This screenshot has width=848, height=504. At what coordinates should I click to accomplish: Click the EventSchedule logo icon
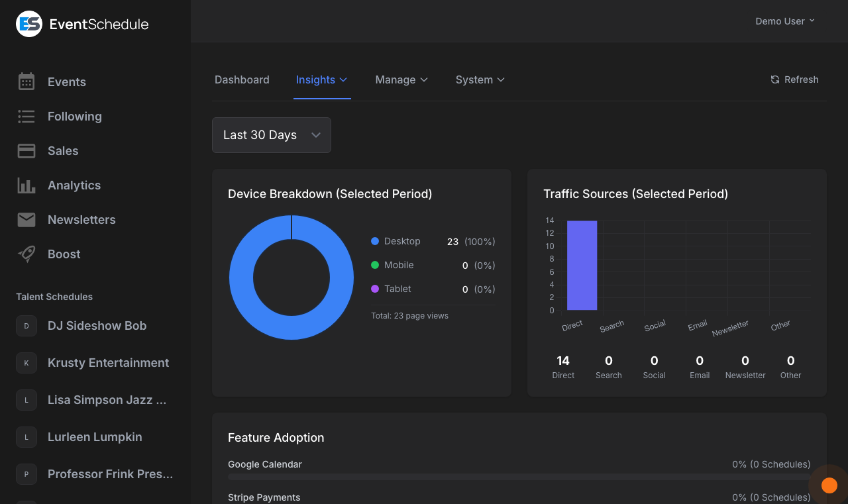coord(29,24)
